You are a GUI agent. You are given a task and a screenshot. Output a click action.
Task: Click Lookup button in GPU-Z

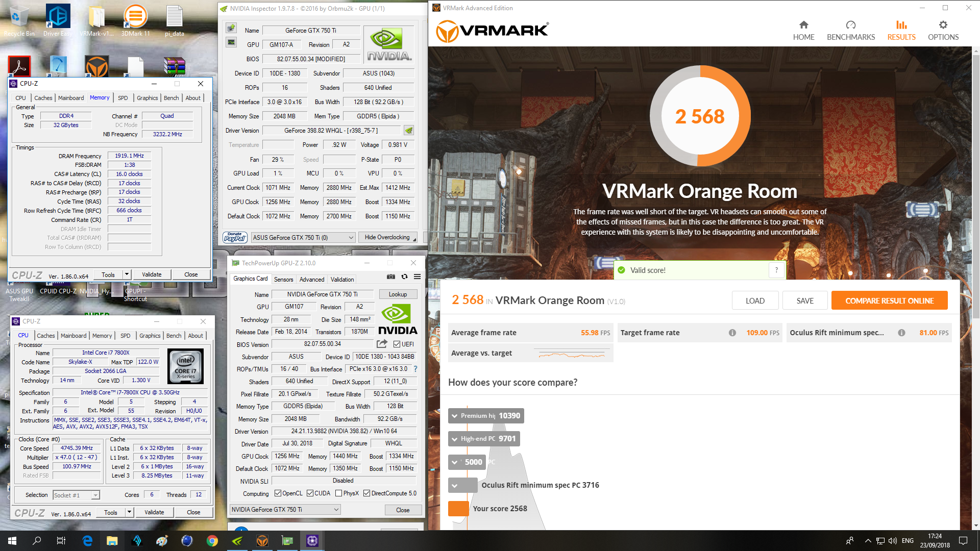coord(398,294)
